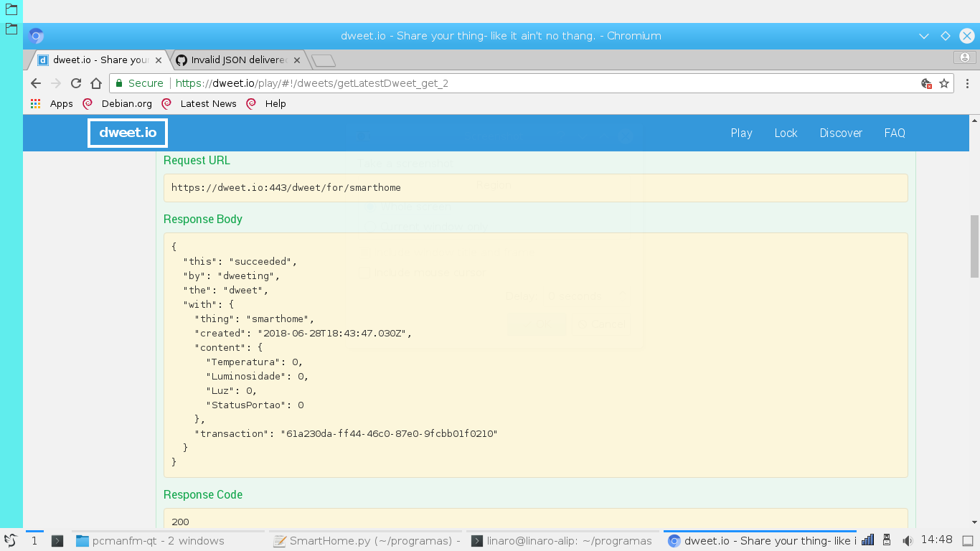Screen dimensions: 980x551
Task: Click the request URL ending in /dweet/for/smarthome
Action: [286, 188]
